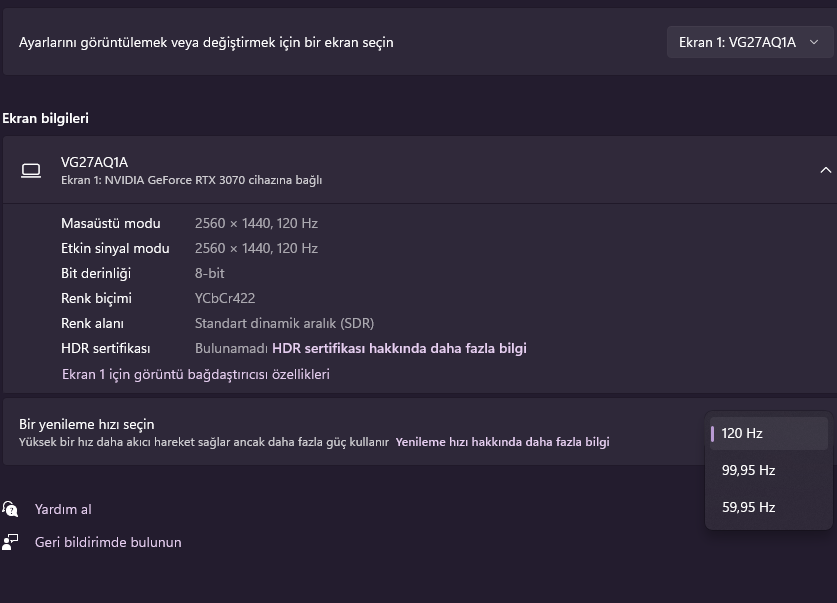
Task: Choose the 99,95 Hz refresh rate
Action: (768, 470)
